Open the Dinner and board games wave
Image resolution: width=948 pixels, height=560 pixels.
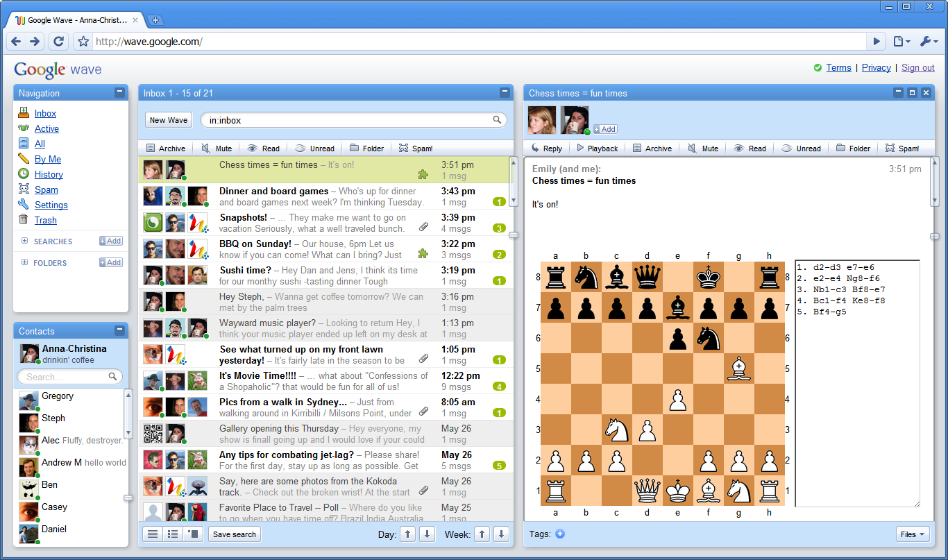324,196
